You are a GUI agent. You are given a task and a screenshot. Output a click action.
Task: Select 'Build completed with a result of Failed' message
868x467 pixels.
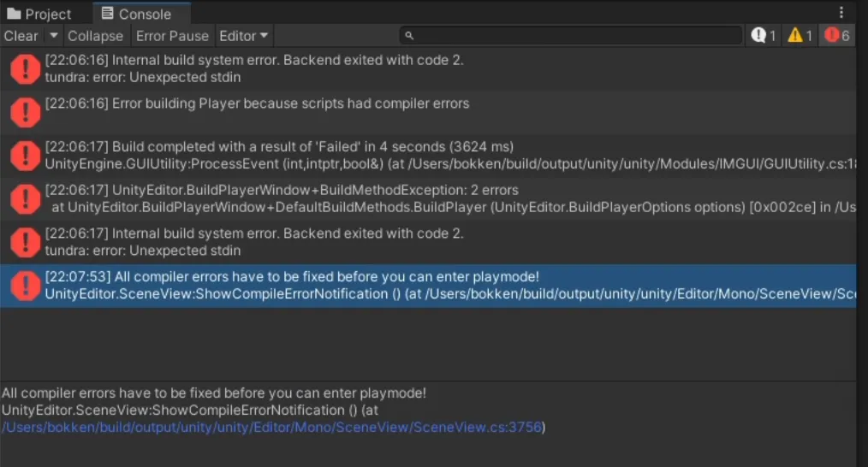428,156
